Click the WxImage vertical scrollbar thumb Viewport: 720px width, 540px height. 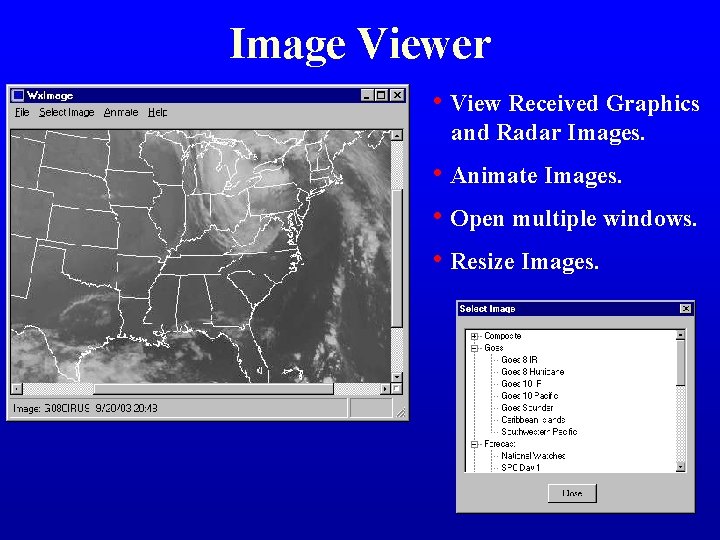pos(397,258)
